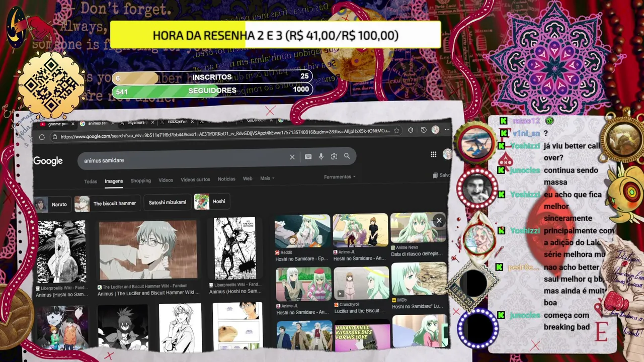Open the browser three-dot menu
The image size is (644, 362).
point(447,130)
